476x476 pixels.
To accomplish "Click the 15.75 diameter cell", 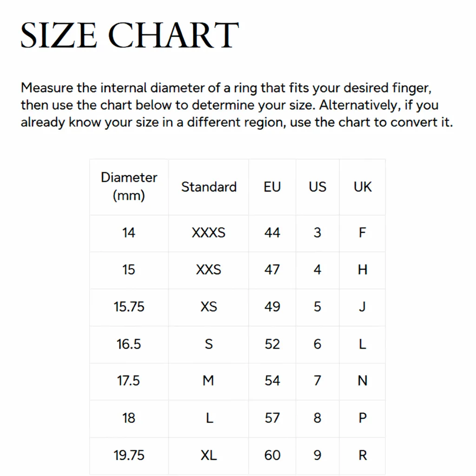I will (129, 307).
